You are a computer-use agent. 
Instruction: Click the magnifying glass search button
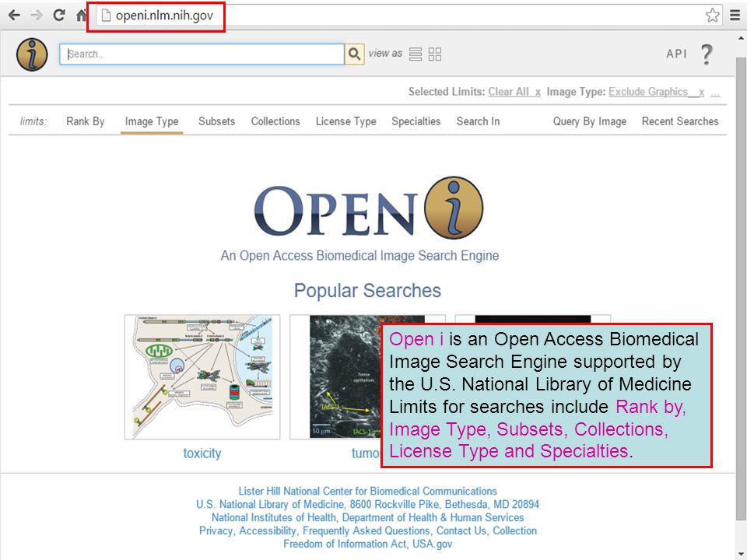click(355, 54)
